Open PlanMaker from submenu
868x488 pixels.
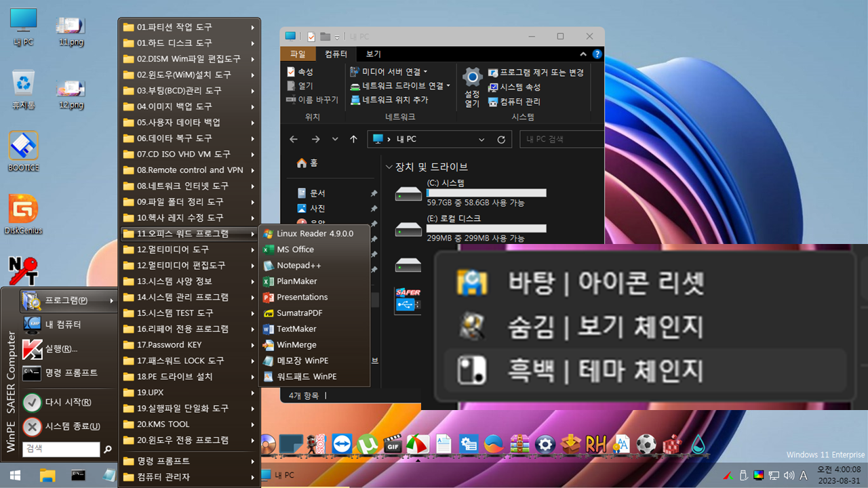point(315,281)
